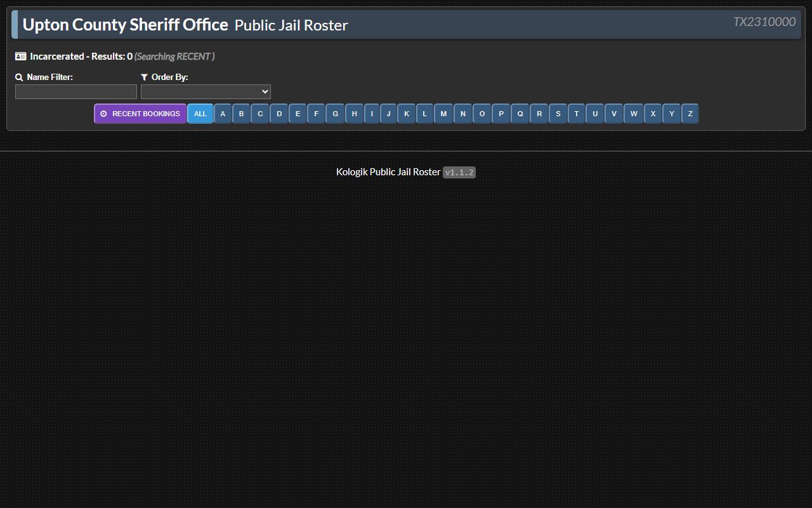812x508 pixels.
Task: Select the ALL letter filter
Action: pos(200,114)
